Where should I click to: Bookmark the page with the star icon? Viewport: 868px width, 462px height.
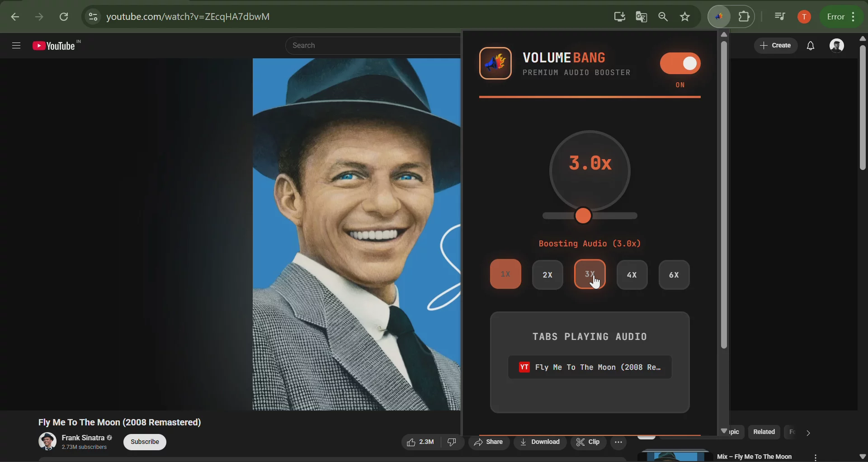click(685, 17)
